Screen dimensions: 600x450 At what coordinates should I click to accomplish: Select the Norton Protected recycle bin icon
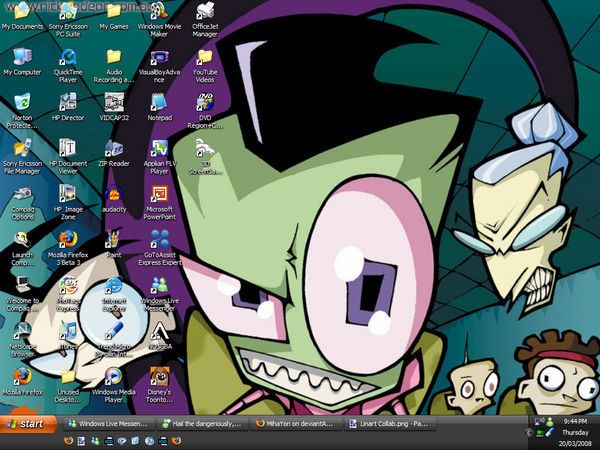click(x=22, y=111)
